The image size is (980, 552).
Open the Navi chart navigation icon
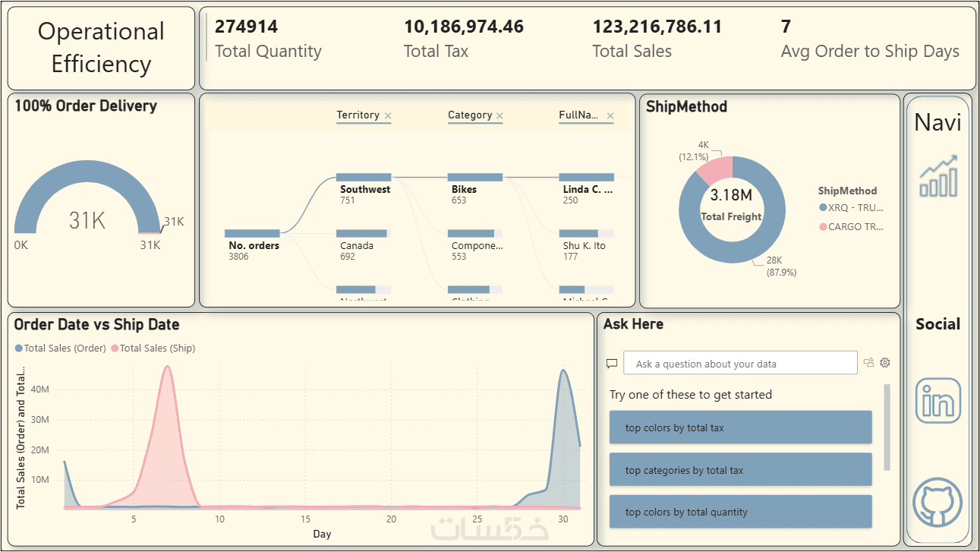[938, 177]
